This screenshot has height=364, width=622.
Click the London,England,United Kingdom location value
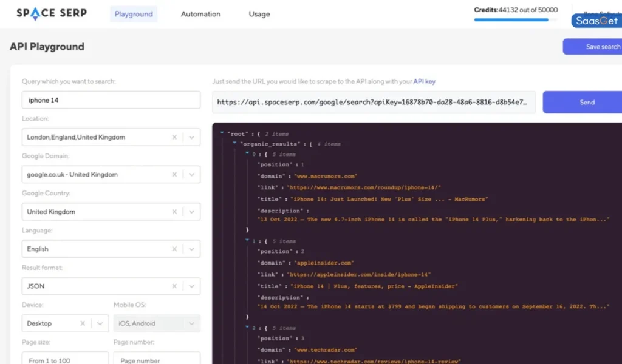76,137
